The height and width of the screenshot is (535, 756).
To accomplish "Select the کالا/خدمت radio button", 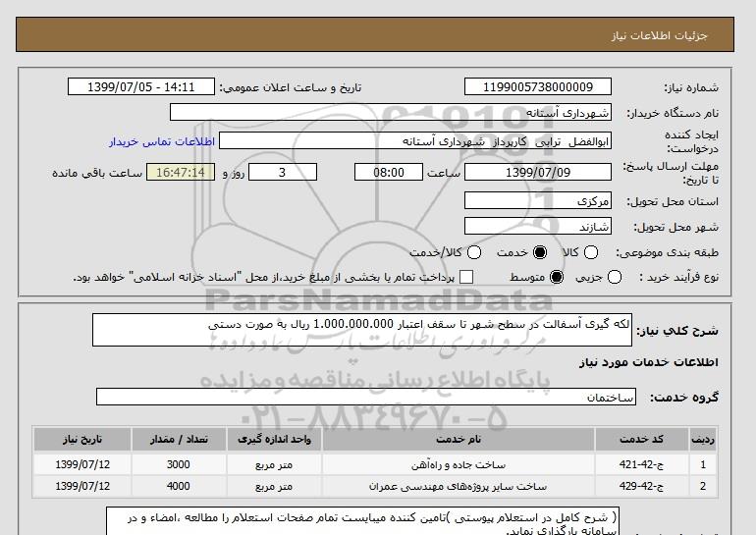I will pos(474,252).
